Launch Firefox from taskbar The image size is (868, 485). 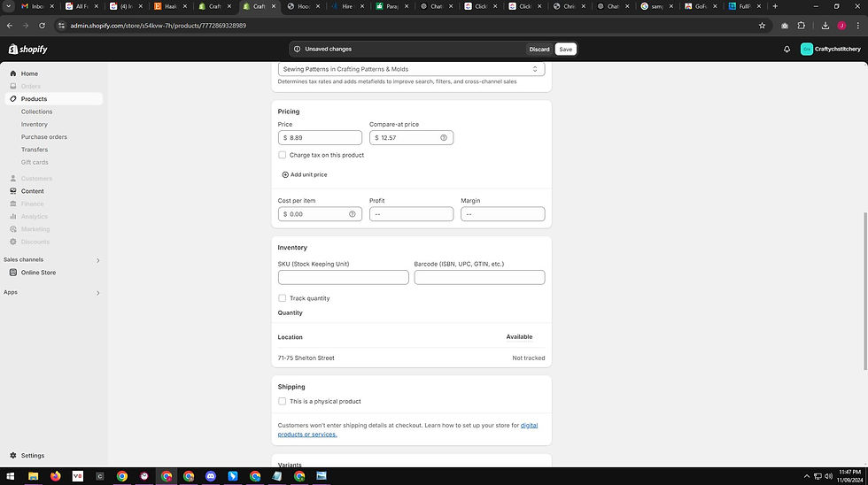pyautogui.click(x=55, y=476)
